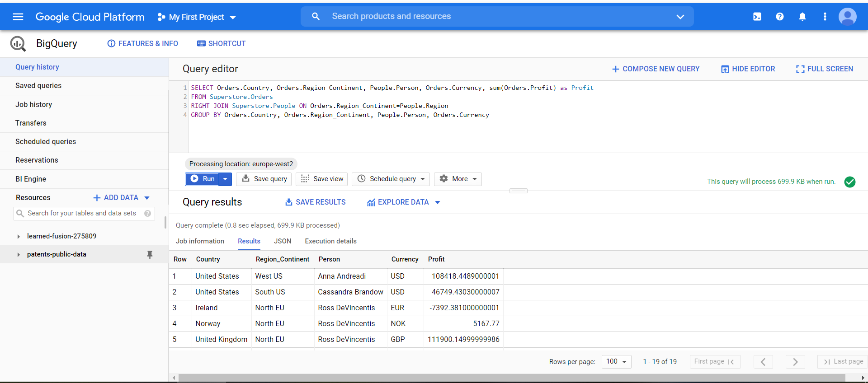The image size is (868, 383).
Task: Open Scheduled queries
Action: click(84, 141)
